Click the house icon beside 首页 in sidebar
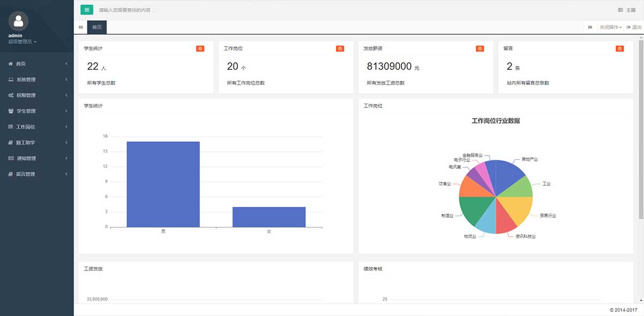The image size is (644, 316). (11, 64)
